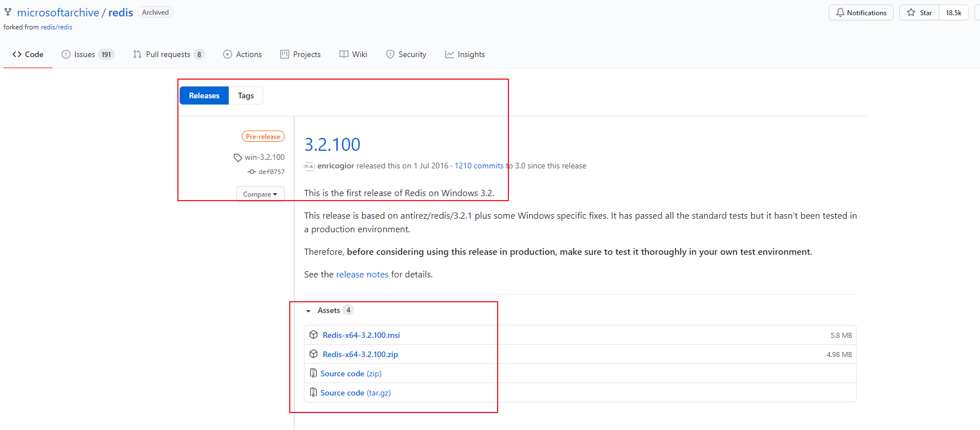Click the file icon for Source code (tar.gz)

coord(313,392)
